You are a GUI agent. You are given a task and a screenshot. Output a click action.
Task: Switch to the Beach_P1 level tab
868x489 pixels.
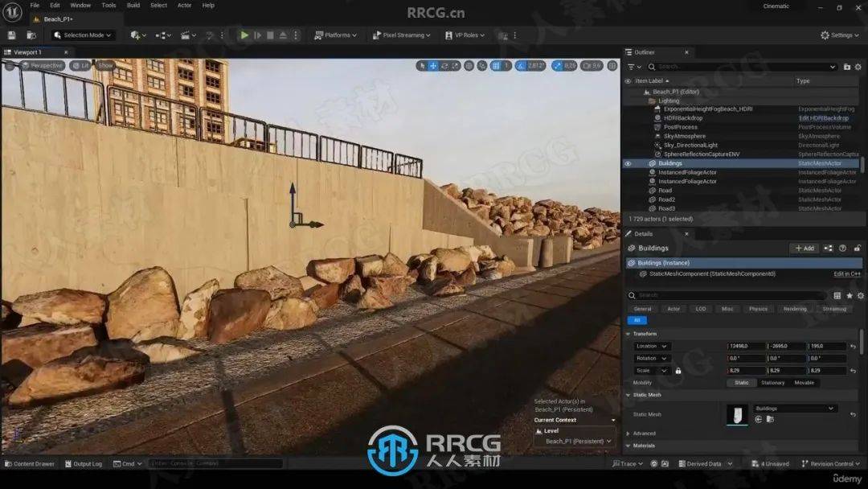pyautogui.click(x=58, y=18)
